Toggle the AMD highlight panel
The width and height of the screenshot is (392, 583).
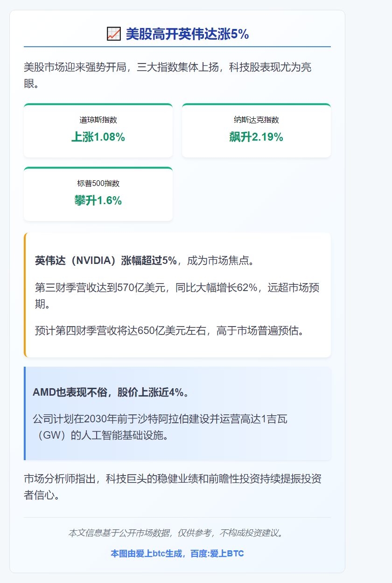point(177,413)
